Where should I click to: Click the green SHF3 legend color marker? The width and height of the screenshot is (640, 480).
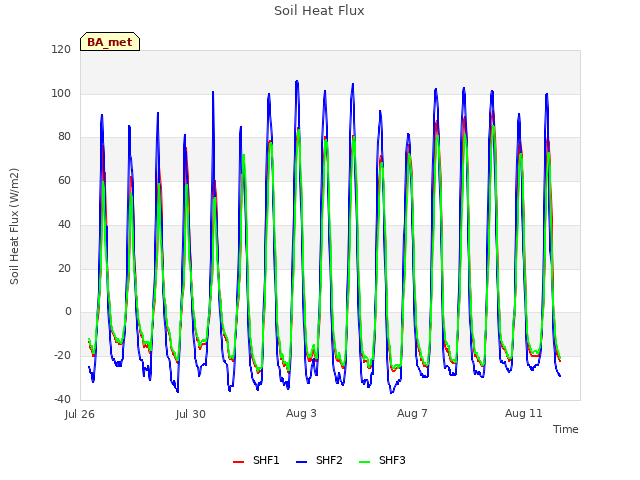click(x=364, y=462)
